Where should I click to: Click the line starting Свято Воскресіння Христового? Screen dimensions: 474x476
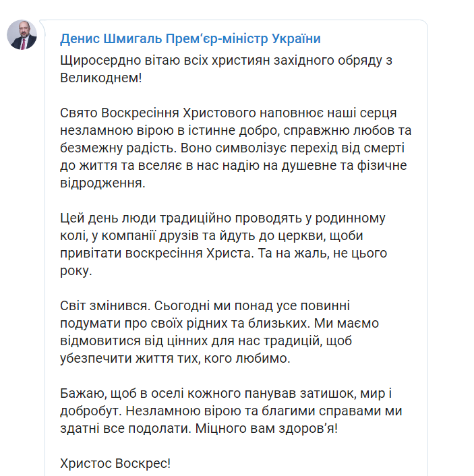click(x=229, y=113)
